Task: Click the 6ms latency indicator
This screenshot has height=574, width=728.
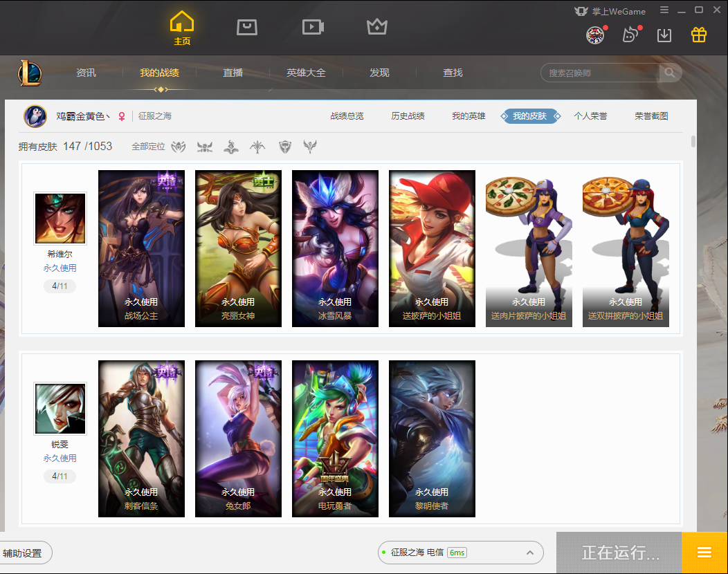Action: point(457,552)
